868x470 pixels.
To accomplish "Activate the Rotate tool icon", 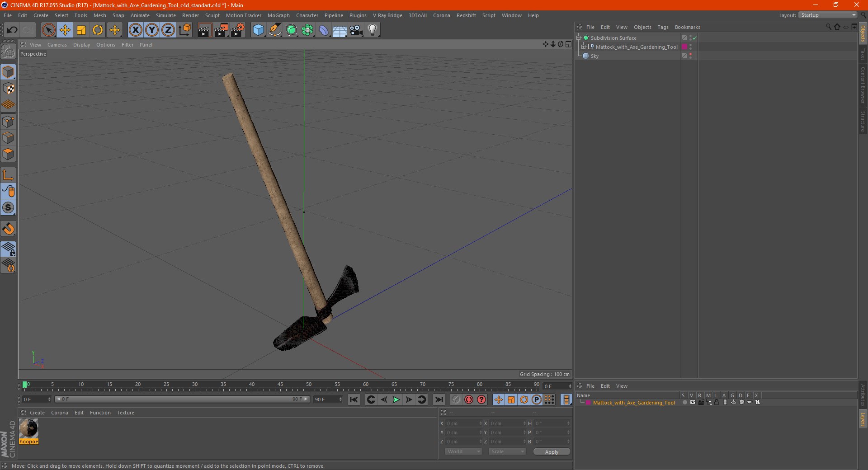I will pyautogui.click(x=98, y=30).
